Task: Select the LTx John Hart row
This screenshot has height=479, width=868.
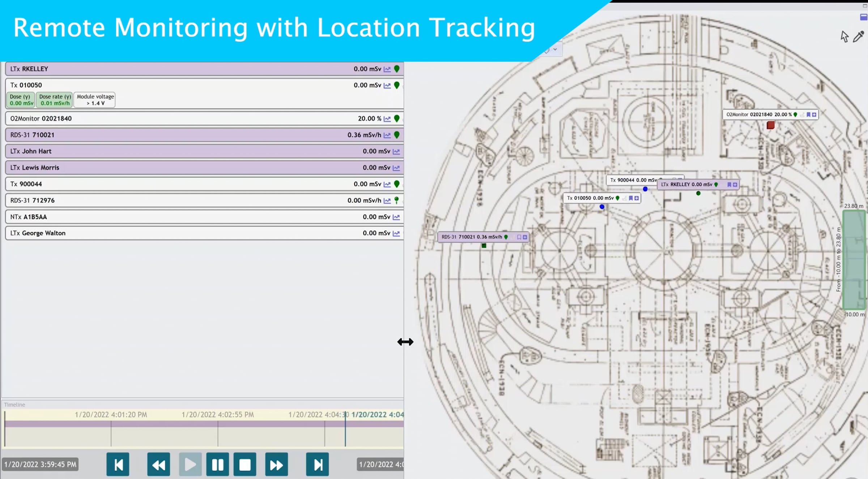Action: pos(204,151)
